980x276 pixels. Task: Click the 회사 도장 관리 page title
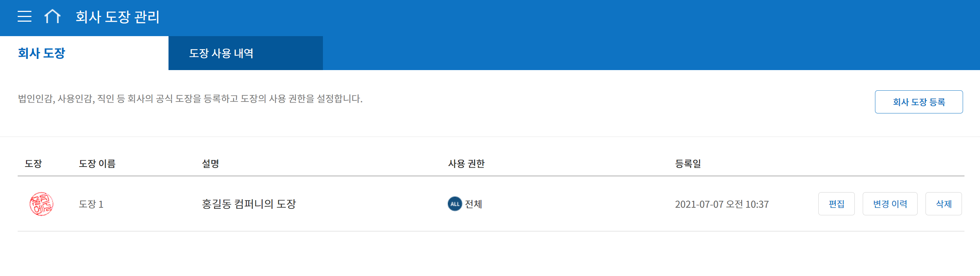coord(118,17)
